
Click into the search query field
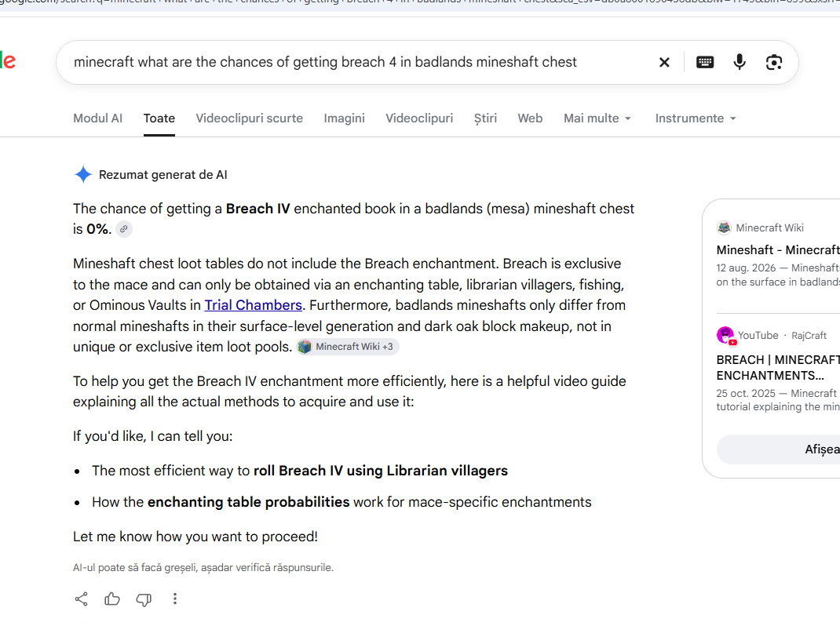point(325,62)
